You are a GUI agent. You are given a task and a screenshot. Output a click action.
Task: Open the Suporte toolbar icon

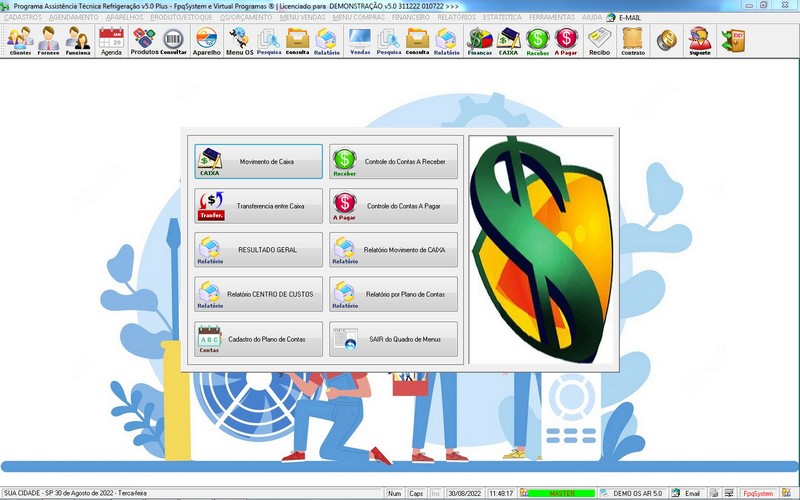click(699, 40)
